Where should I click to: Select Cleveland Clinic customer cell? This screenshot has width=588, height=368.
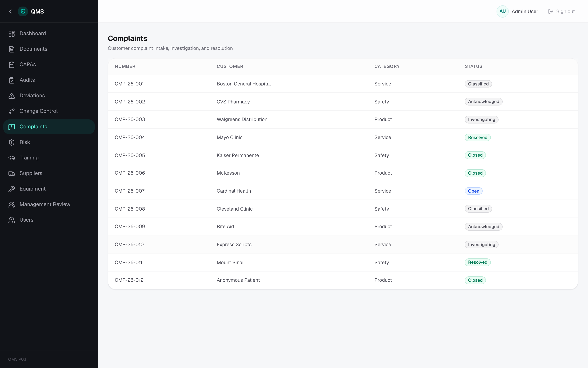pos(234,209)
